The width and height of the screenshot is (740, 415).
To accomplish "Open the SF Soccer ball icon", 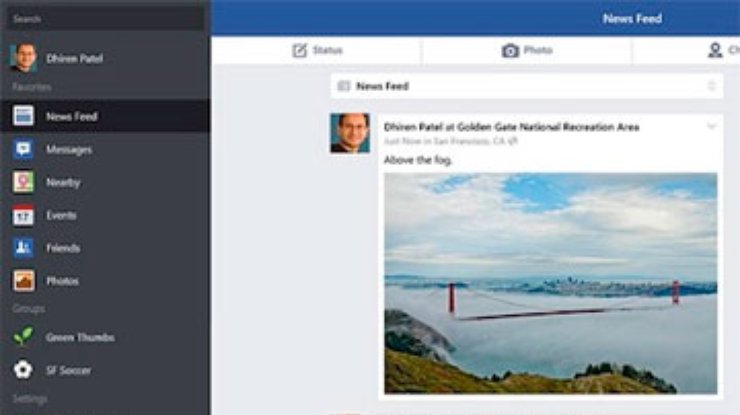I will tap(23, 370).
